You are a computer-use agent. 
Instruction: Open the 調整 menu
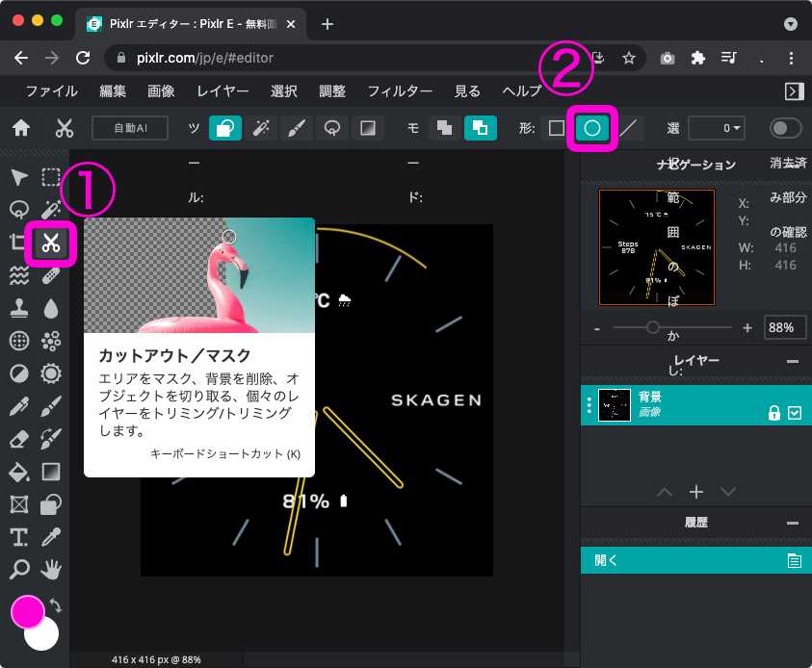click(332, 91)
